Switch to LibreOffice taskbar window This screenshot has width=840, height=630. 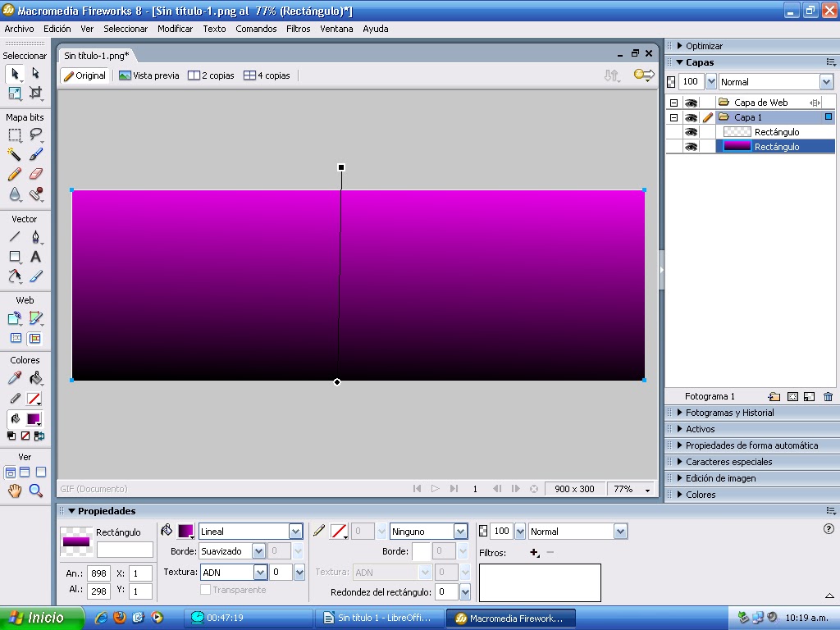pyautogui.click(x=379, y=618)
